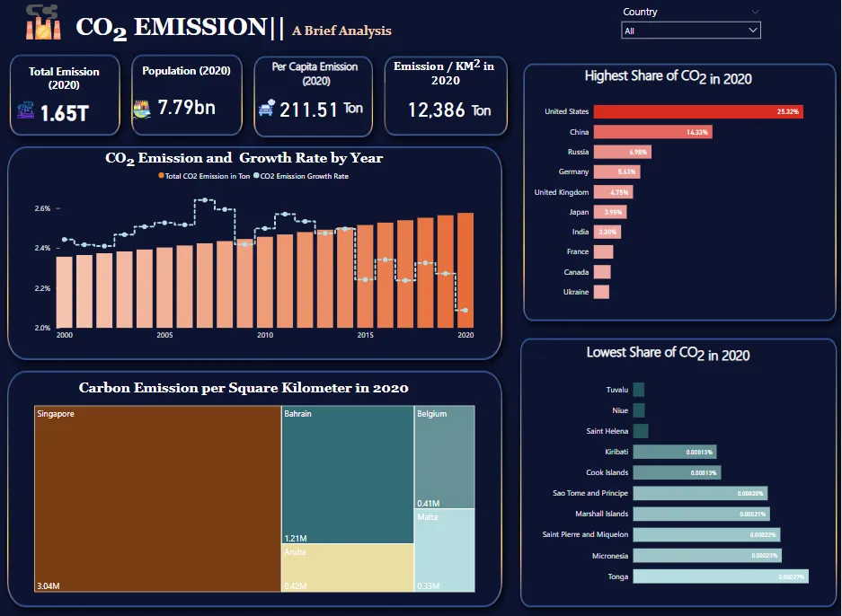Select the Cook Islands bar

[678, 472]
